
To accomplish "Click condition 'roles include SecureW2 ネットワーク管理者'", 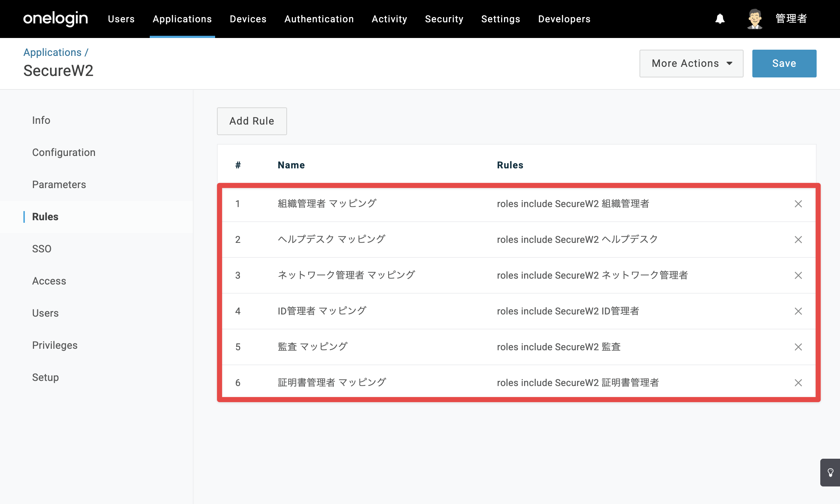I will point(592,275).
